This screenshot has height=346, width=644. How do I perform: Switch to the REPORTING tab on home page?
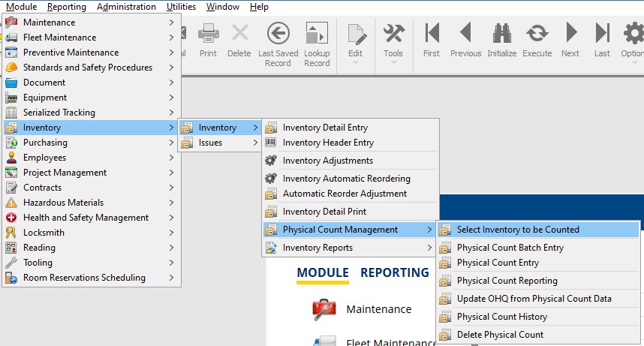click(x=394, y=273)
